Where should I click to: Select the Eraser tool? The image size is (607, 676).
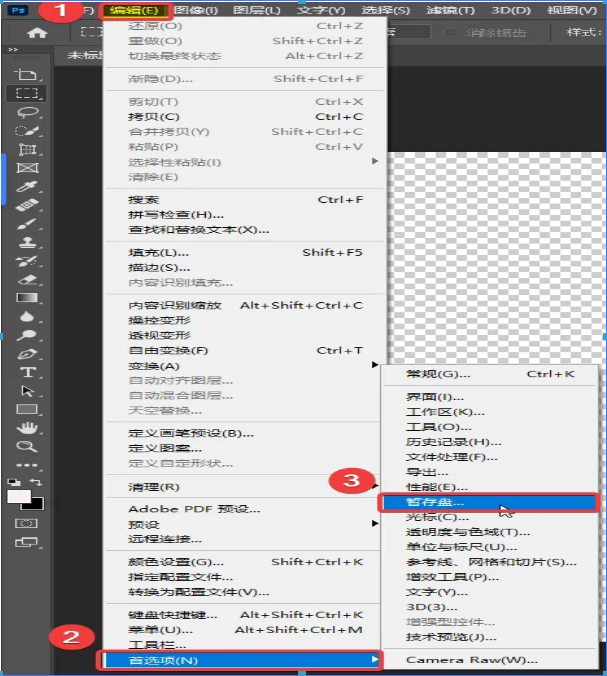tap(27, 279)
